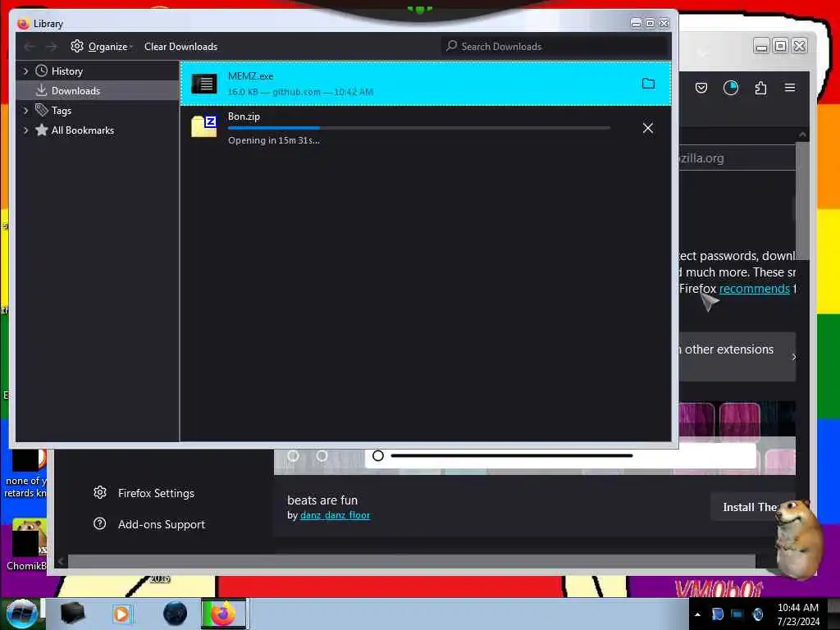
Task: Select second radio circle in theme preview
Action: 322,456
